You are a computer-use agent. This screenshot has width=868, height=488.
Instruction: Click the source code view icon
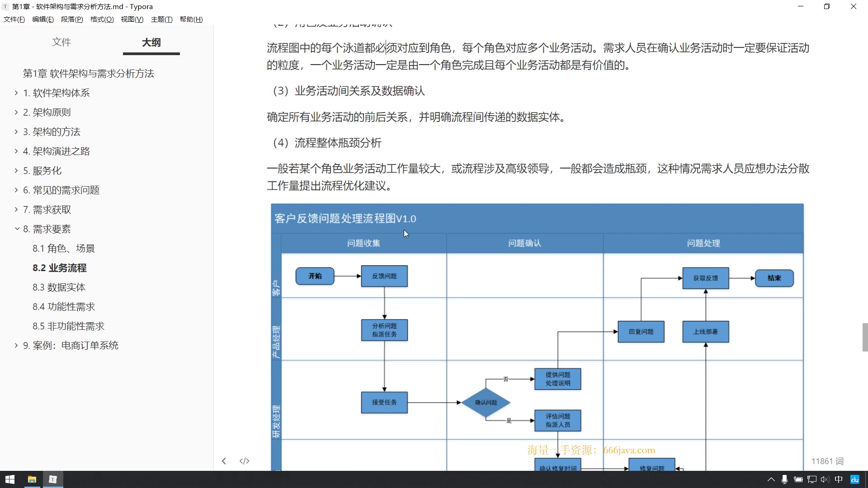pyautogui.click(x=244, y=460)
